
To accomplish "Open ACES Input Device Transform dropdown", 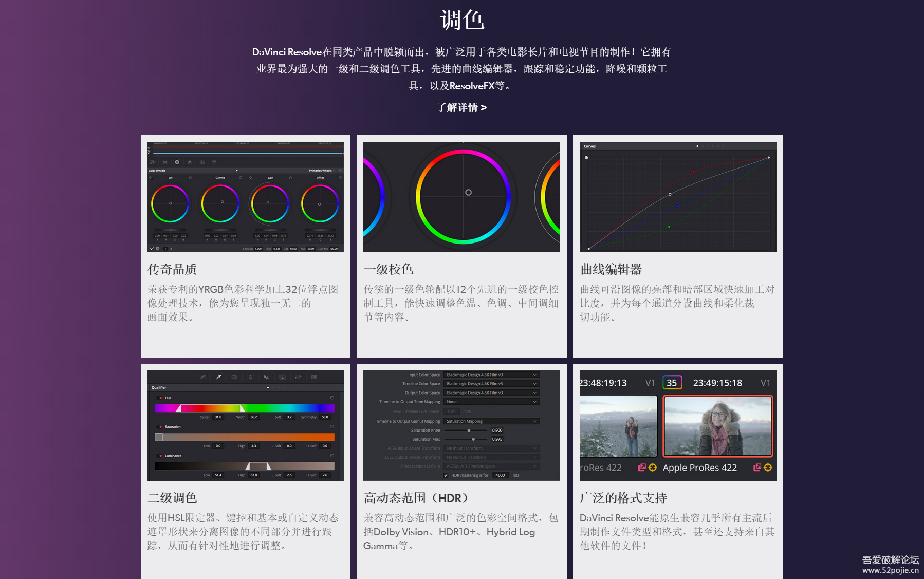I will pyautogui.click(x=492, y=449).
